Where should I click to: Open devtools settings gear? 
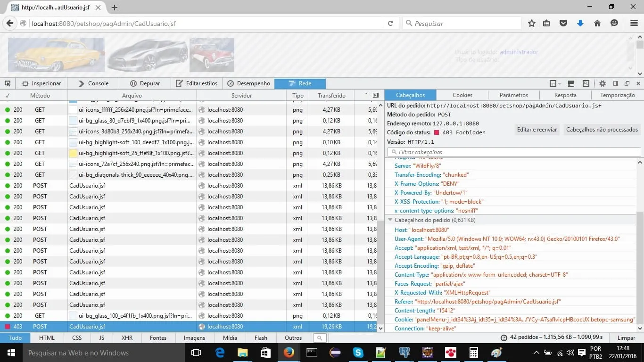tap(603, 83)
